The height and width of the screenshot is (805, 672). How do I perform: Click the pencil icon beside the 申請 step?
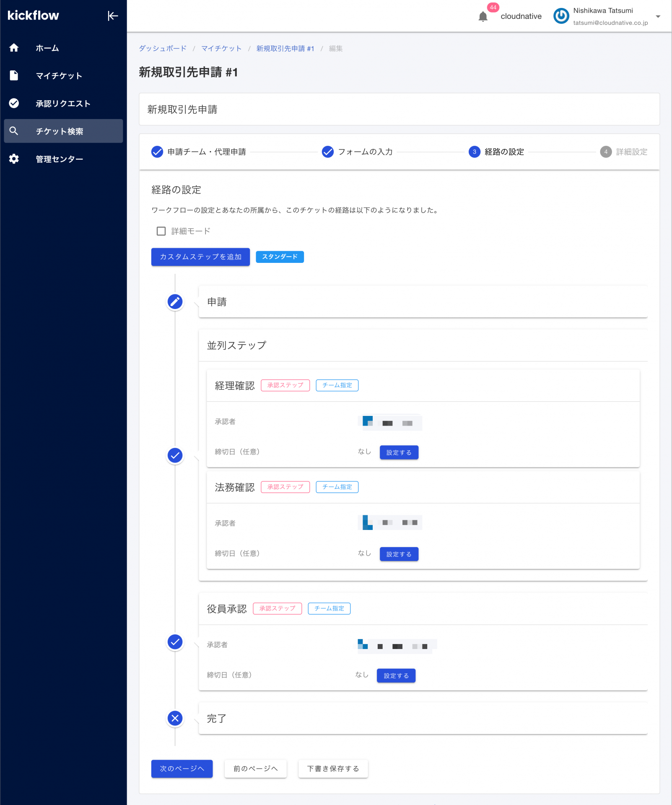[x=175, y=301]
